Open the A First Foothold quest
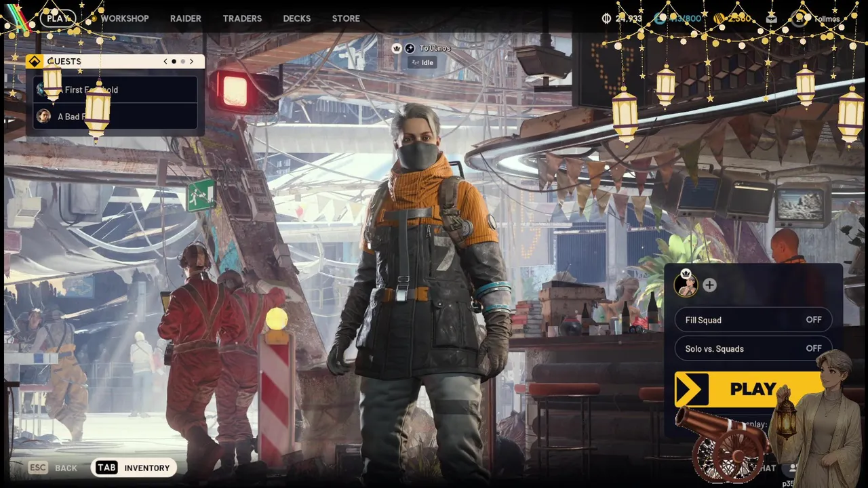The height and width of the screenshot is (488, 868). pos(115,89)
